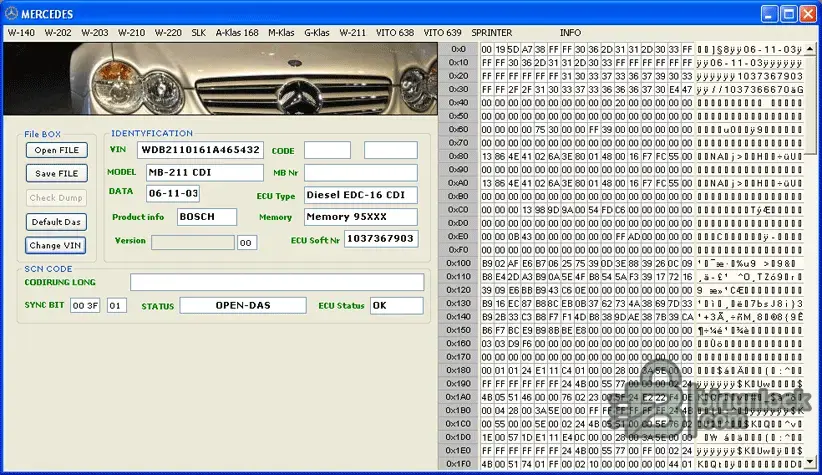Click the Mercedes car banner image
This screenshot has width=822, height=475.
click(220, 79)
